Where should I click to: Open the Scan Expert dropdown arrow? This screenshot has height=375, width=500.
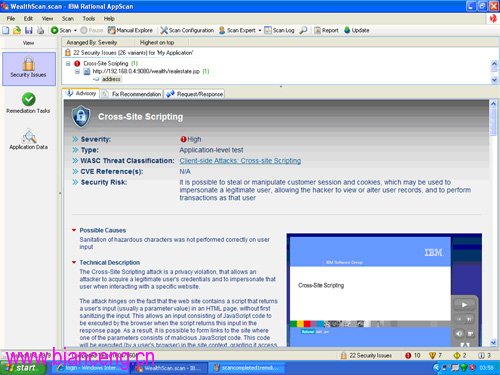[260, 30]
